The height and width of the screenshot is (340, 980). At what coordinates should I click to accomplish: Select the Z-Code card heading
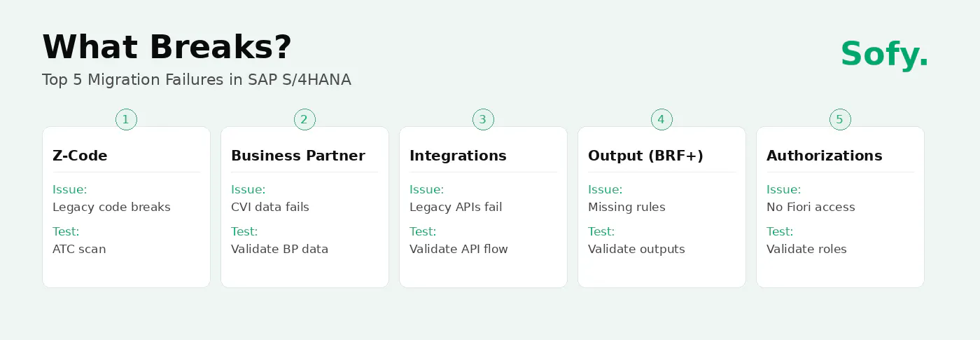(x=80, y=156)
